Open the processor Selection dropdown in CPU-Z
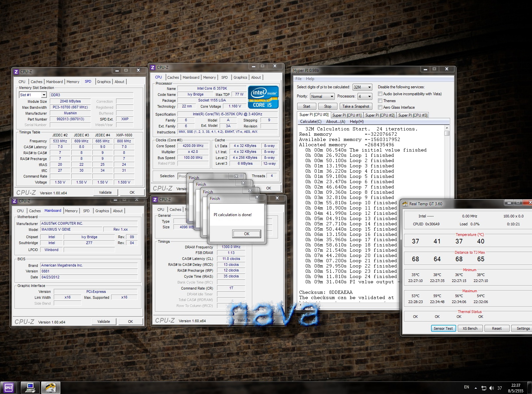 [x=182, y=176]
